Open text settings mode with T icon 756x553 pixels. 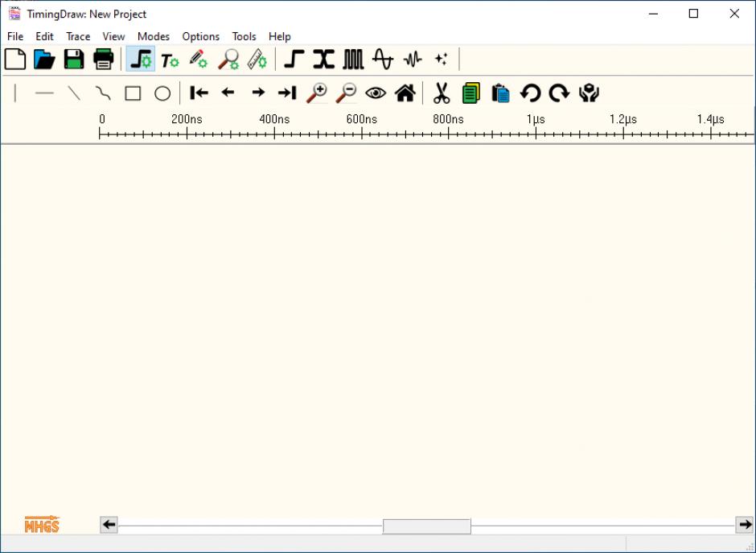[x=169, y=60]
